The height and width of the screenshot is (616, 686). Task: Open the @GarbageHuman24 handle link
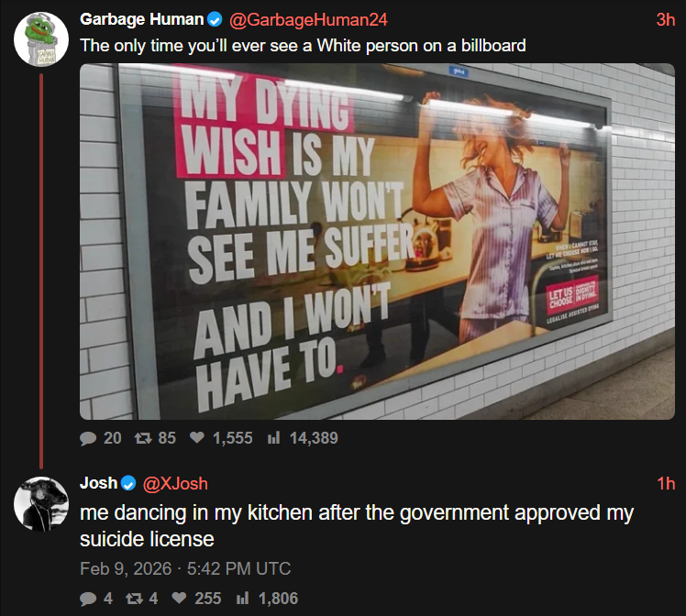(308, 19)
